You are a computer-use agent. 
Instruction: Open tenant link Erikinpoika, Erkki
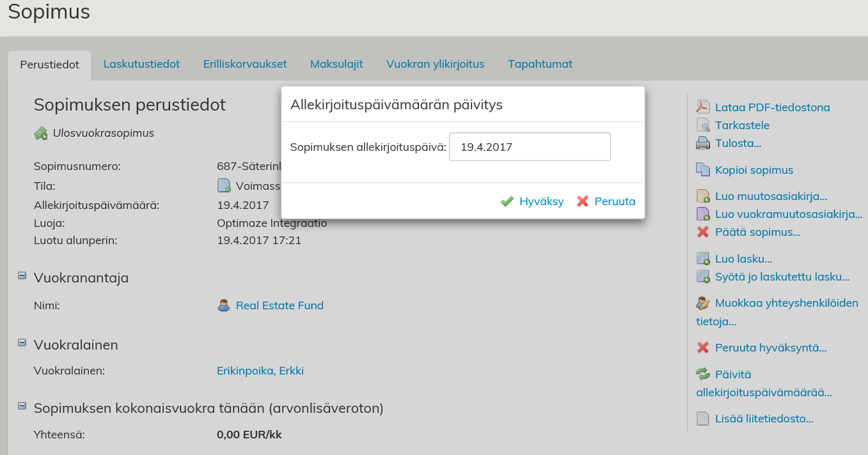coord(260,371)
